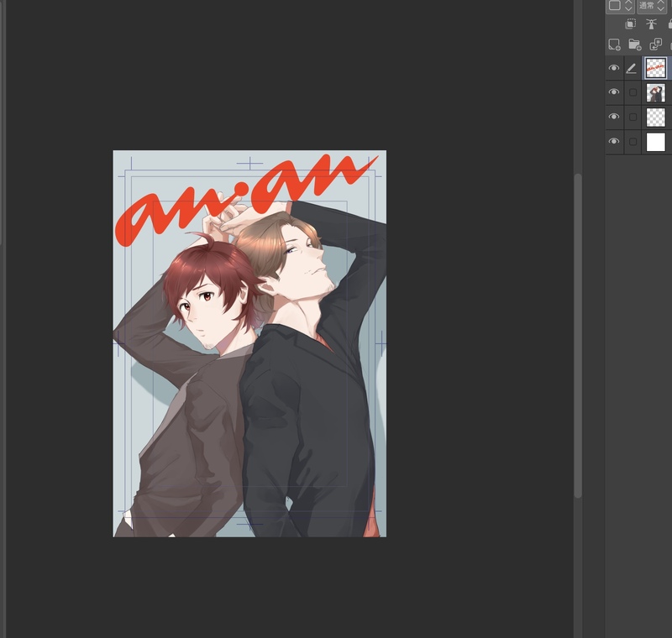Select the empty transparent layer thumbnail

pyautogui.click(x=656, y=118)
